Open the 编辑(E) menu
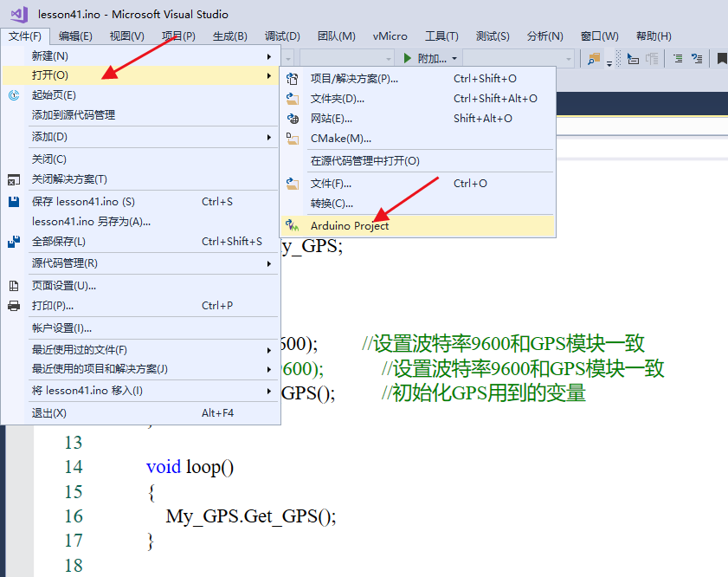Image resolution: width=728 pixels, height=577 pixels. click(x=75, y=36)
